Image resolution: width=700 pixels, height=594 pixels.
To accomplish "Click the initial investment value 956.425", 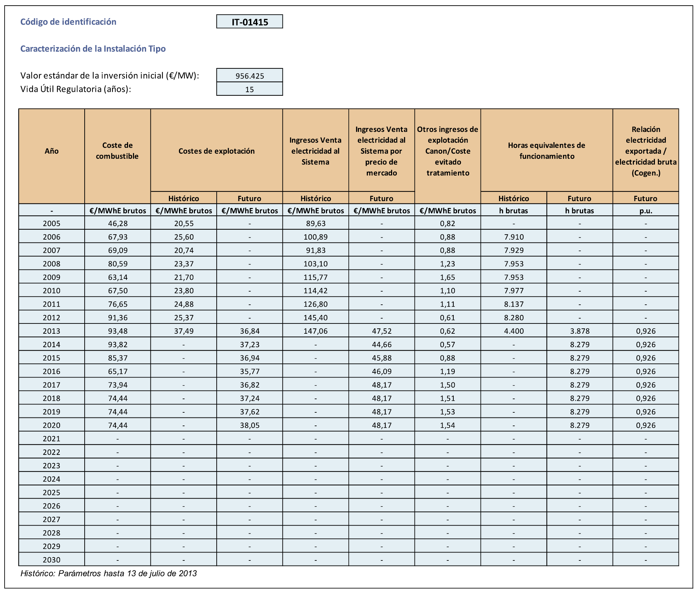I will 249,75.
